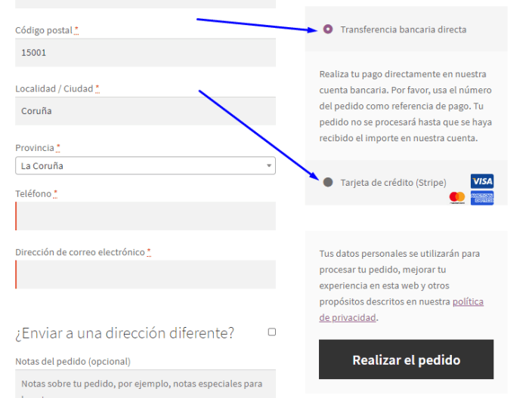The image size is (532, 398).
Task: Click the Tus datos personales privacy notice text
Action: coord(401,285)
